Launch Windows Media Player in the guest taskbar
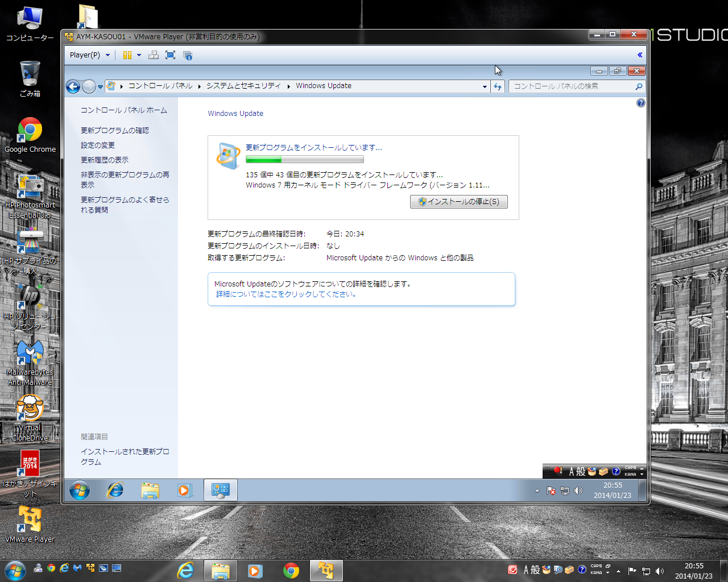This screenshot has height=582, width=728. [185, 490]
